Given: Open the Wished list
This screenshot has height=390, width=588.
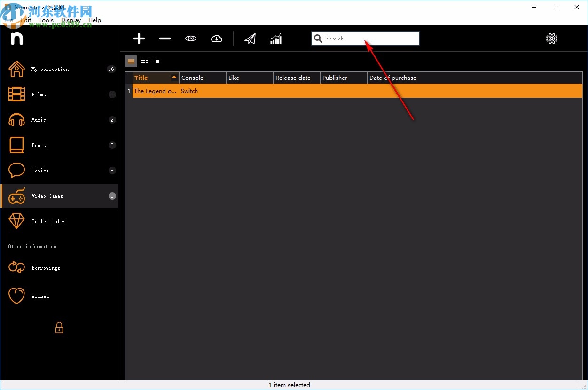Looking at the screenshot, I should pyautogui.click(x=59, y=296).
